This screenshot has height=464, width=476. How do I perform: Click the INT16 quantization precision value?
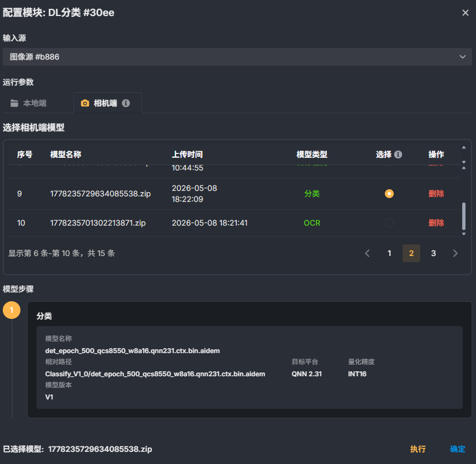click(357, 374)
